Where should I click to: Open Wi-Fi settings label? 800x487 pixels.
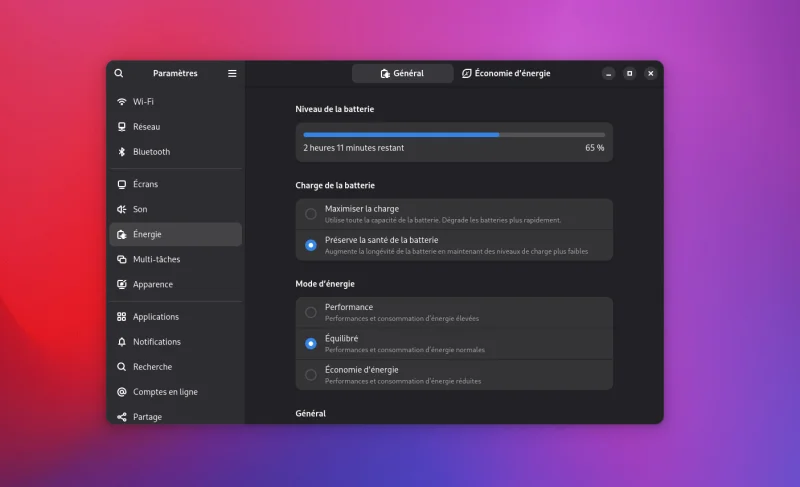[x=143, y=101]
